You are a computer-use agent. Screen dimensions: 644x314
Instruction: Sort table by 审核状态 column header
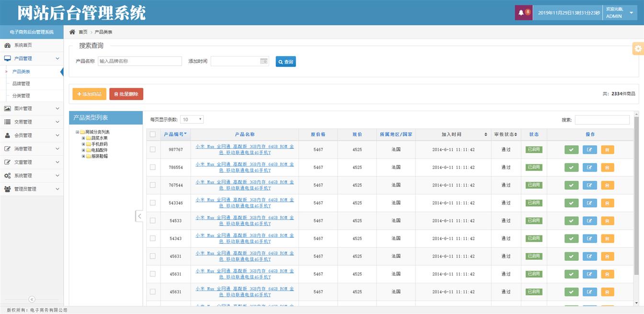click(x=506, y=134)
